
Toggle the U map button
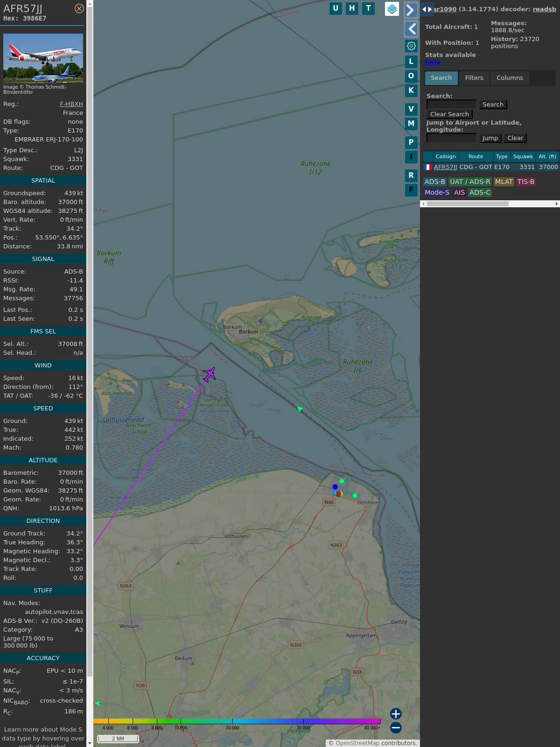click(336, 8)
